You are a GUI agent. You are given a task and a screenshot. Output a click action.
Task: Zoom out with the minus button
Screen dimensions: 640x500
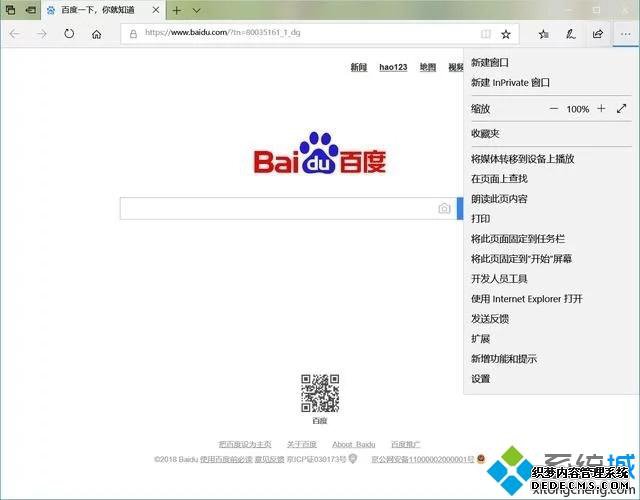point(553,109)
